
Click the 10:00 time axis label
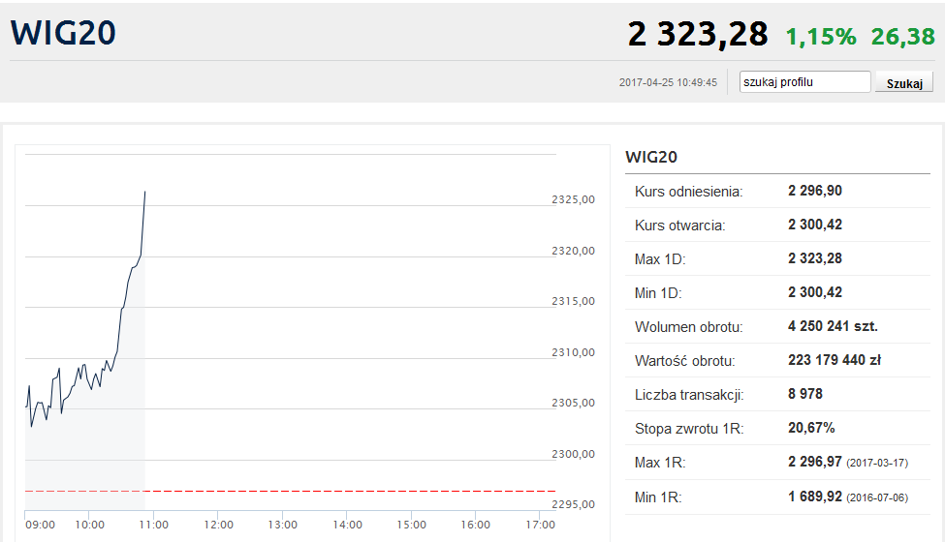89,525
